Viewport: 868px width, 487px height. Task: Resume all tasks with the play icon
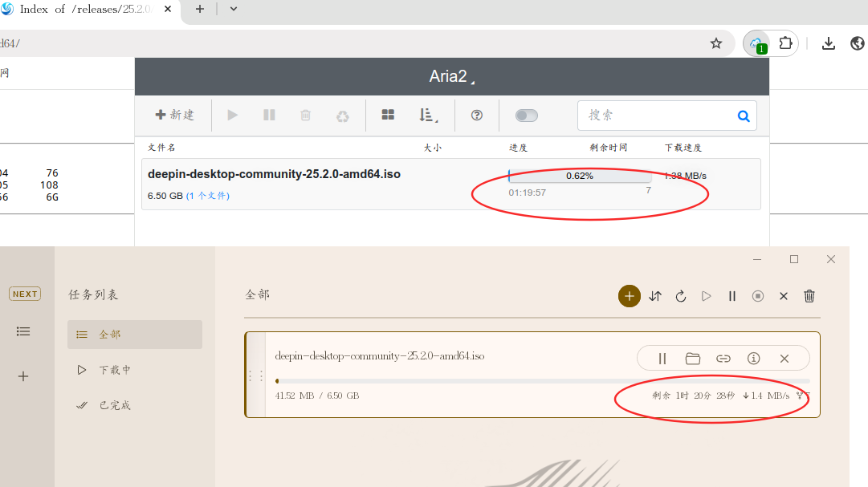(707, 296)
